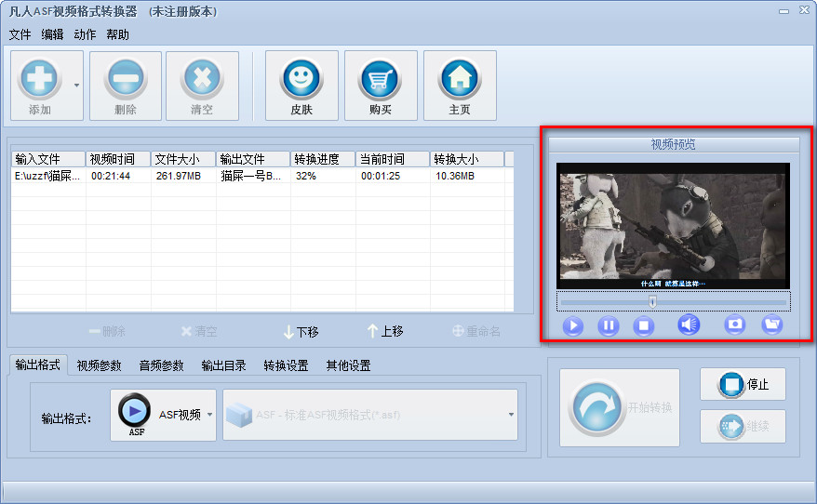Click the Skin (皮肤) smiley icon
This screenshot has height=504, width=817.
(301, 80)
